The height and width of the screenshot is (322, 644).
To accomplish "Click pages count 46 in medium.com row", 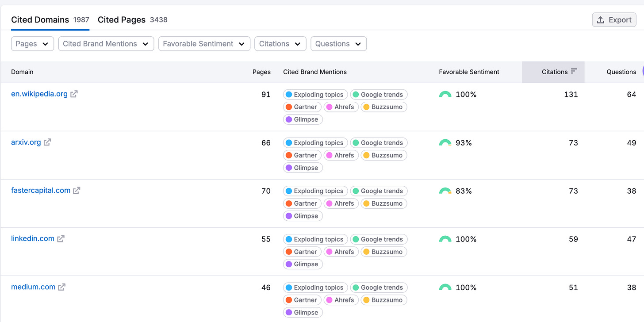I will tap(266, 287).
